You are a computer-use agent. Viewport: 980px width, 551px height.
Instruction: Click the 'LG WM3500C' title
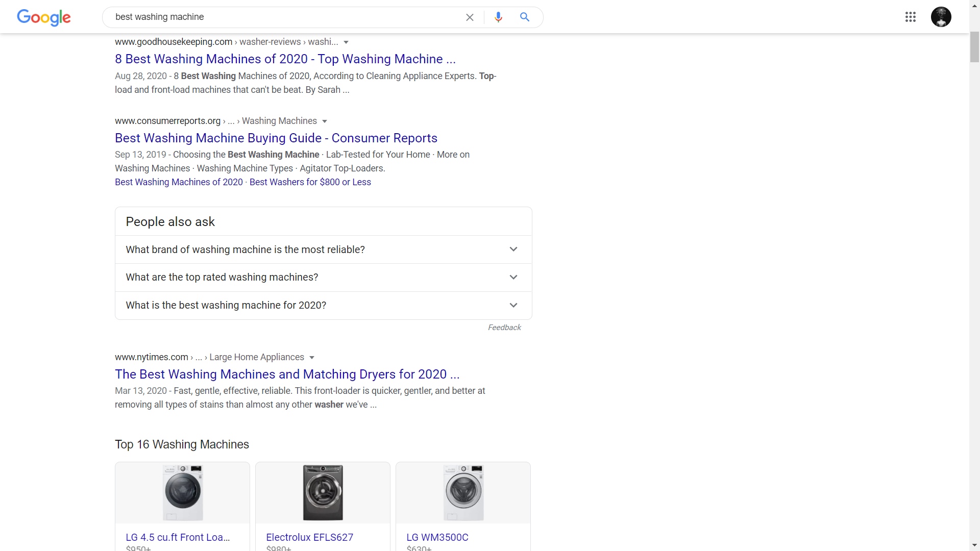tap(437, 537)
